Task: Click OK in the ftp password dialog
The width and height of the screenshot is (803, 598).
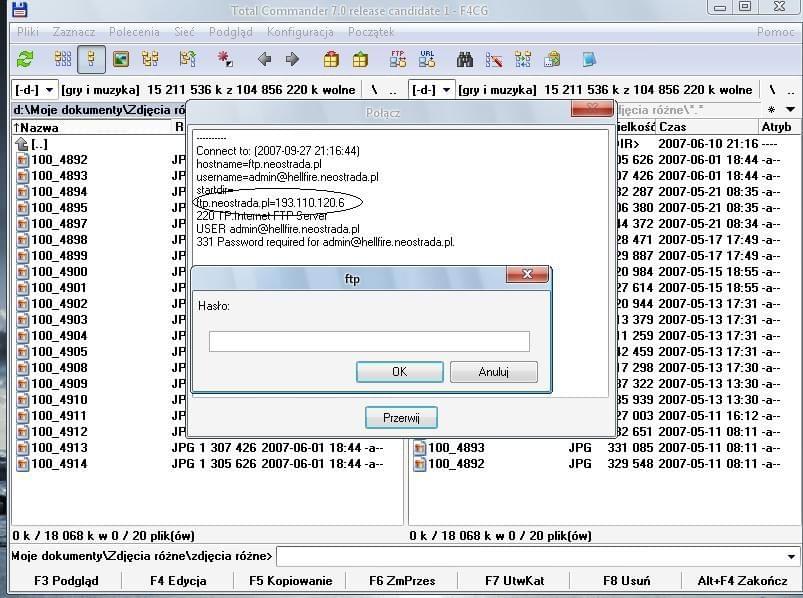Action: click(x=400, y=372)
